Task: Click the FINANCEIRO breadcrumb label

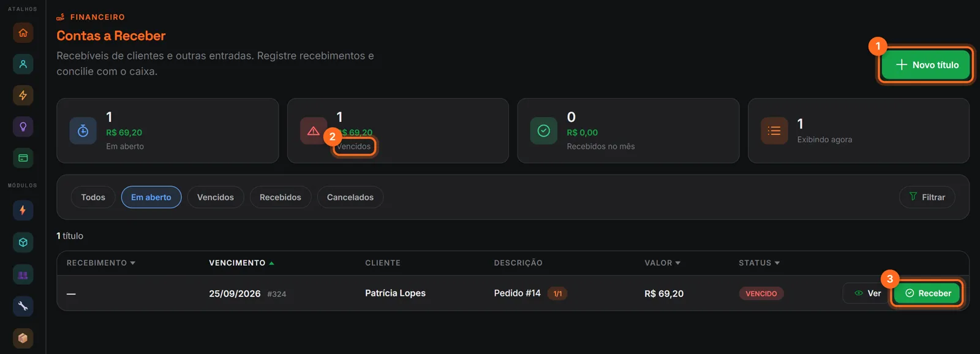Action: coord(97,17)
